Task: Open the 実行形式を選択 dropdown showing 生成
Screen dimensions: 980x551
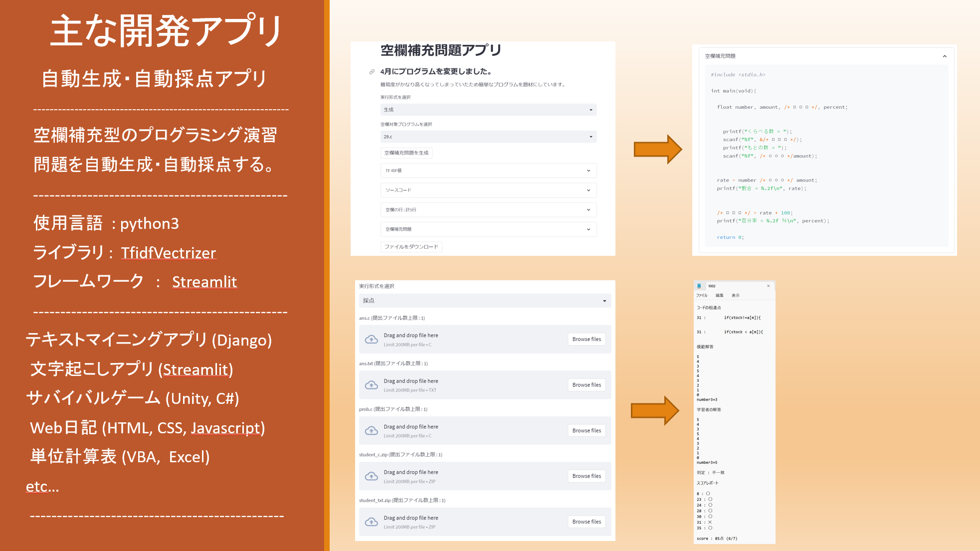Action: (x=488, y=110)
